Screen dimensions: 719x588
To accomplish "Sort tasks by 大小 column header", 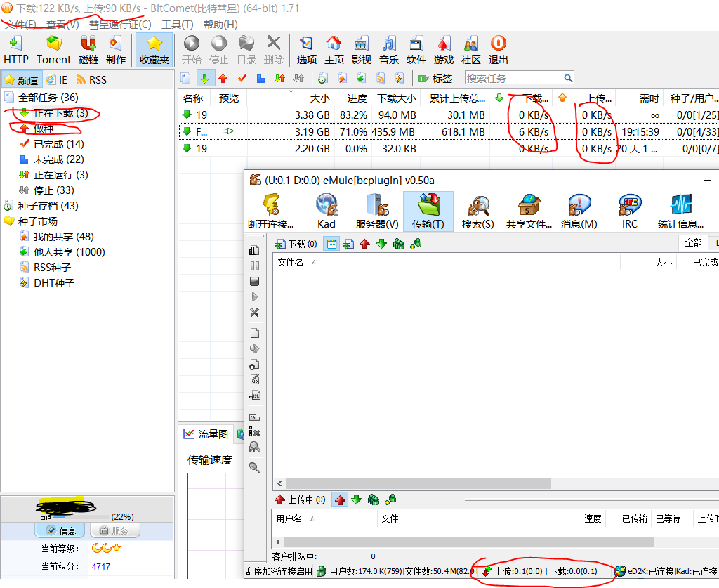I will 319,98.
